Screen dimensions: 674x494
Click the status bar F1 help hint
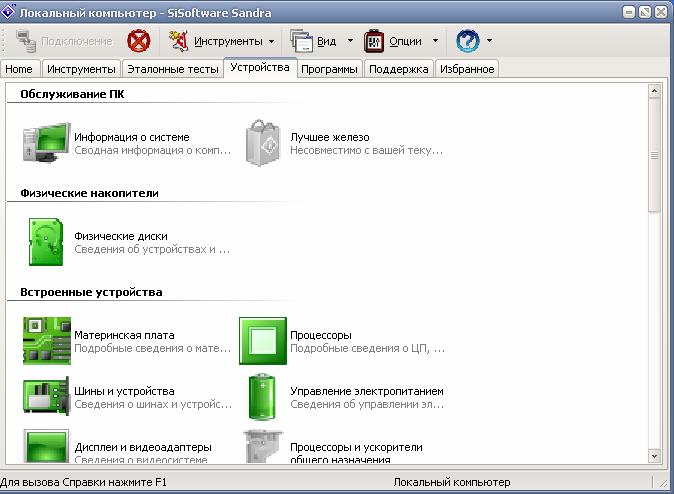(83, 482)
